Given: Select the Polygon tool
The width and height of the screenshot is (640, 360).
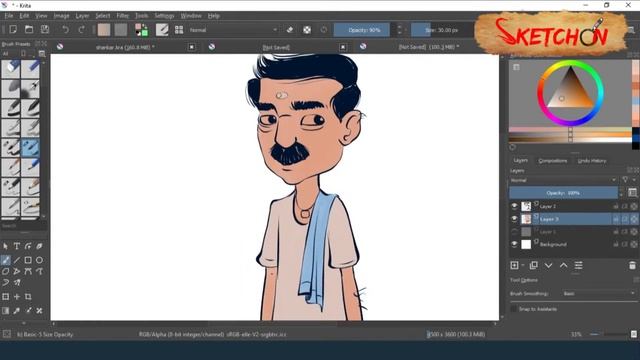Looking at the screenshot, I should [5, 271].
